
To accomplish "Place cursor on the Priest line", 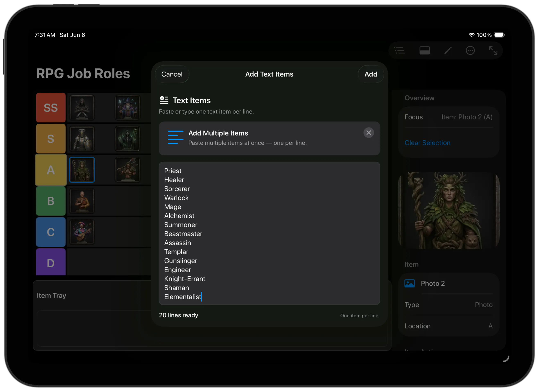I will click(173, 171).
